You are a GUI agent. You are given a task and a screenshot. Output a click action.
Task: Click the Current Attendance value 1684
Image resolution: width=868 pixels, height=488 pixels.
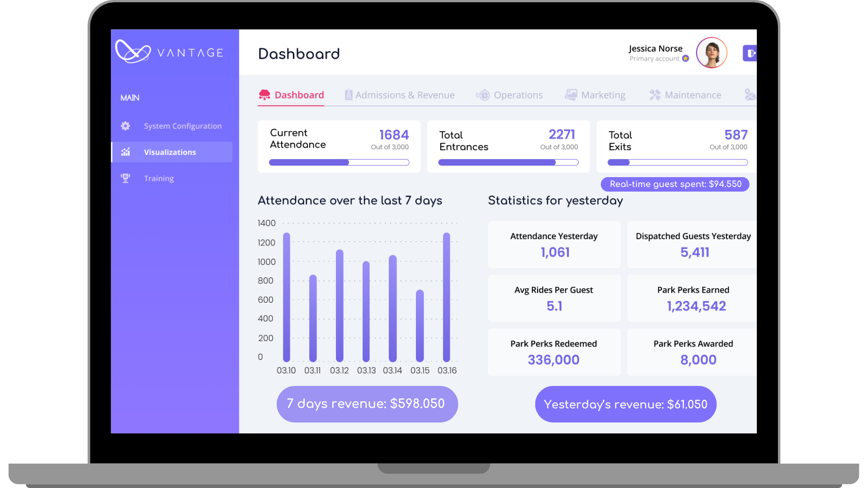tap(394, 135)
